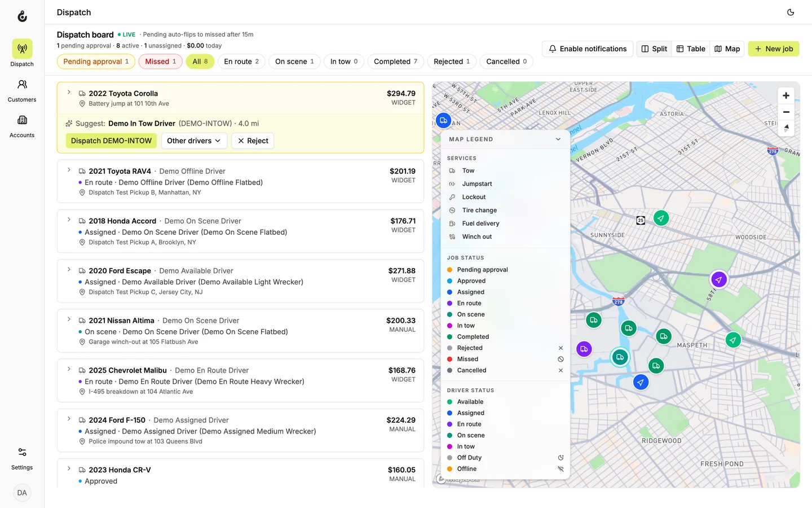
Task: Toggle visibility of Rejected jobs in legend
Action: click(x=561, y=348)
